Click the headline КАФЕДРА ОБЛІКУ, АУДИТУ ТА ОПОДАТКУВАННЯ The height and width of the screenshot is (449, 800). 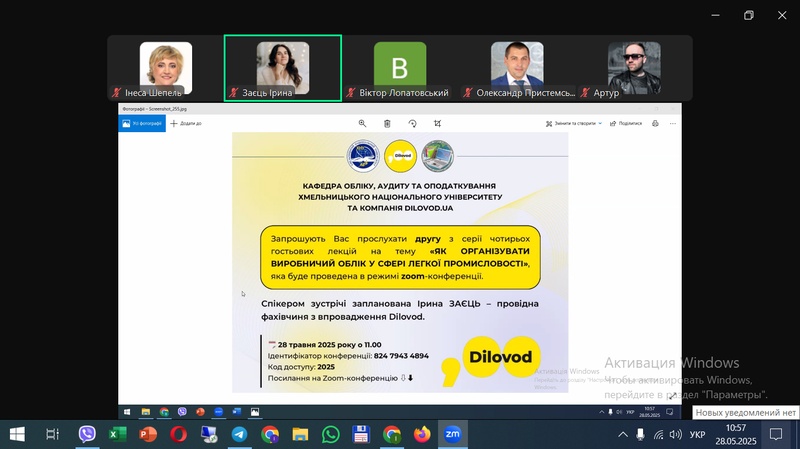pyautogui.click(x=399, y=186)
